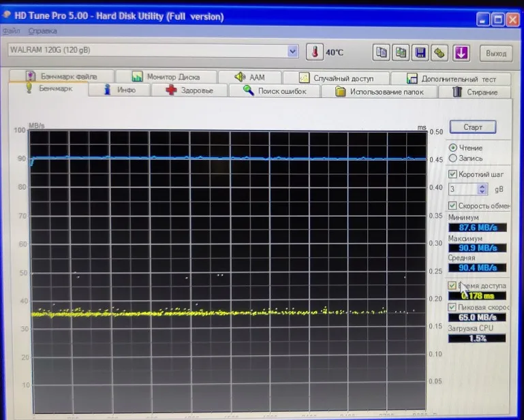Select the Запись radio button
This screenshot has width=524, height=420.
453,158
